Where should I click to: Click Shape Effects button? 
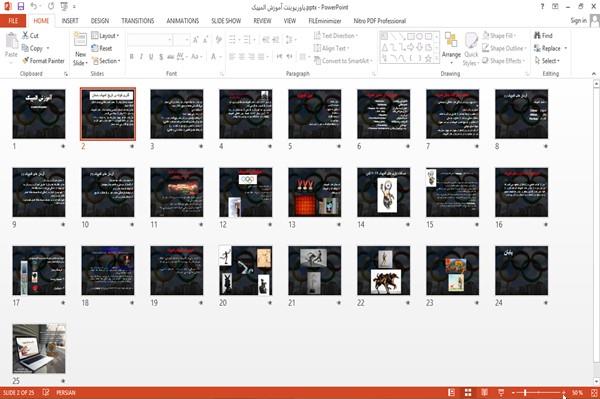pos(503,61)
